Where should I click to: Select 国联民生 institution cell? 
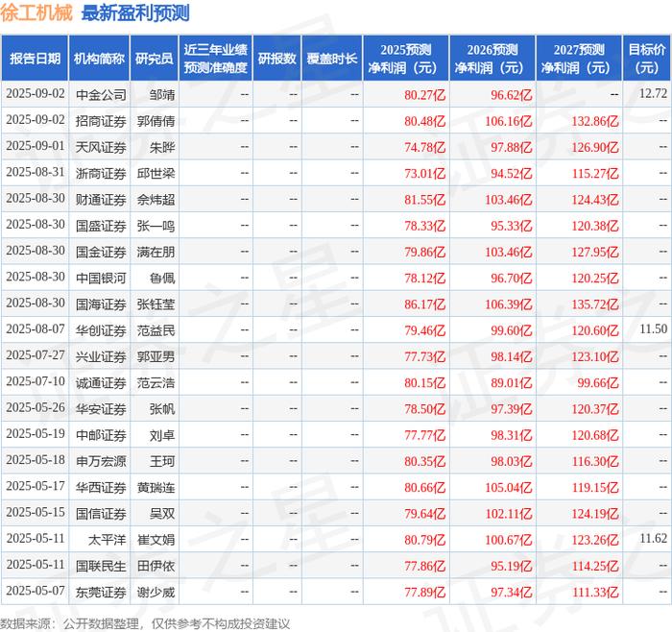(x=101, y=566)
